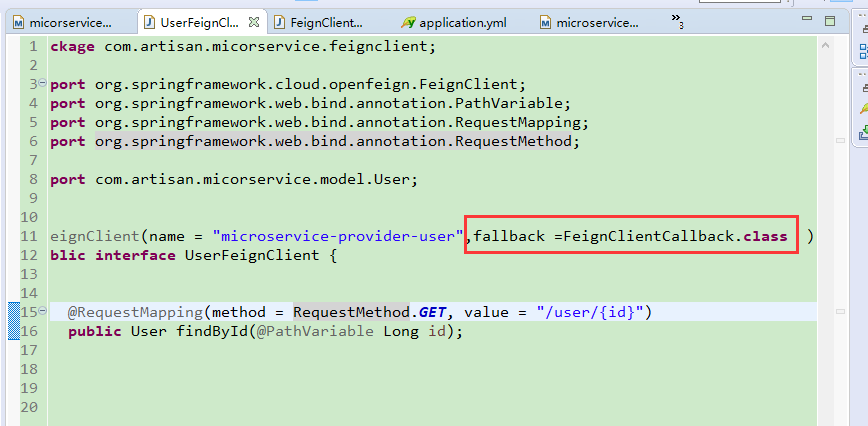Image resolution: width=868 pixels, height=426 pixels.
Task: Maximize the editor area
Action: pos(830,21)
